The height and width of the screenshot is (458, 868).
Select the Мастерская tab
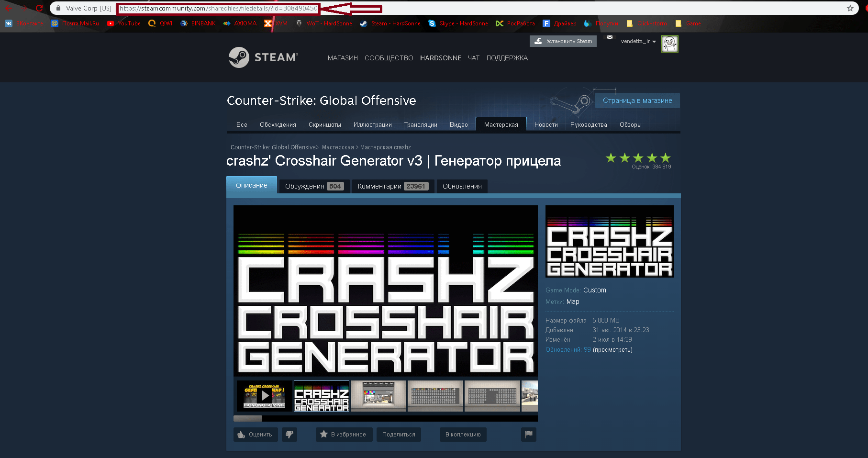click(x=501, y=124)
